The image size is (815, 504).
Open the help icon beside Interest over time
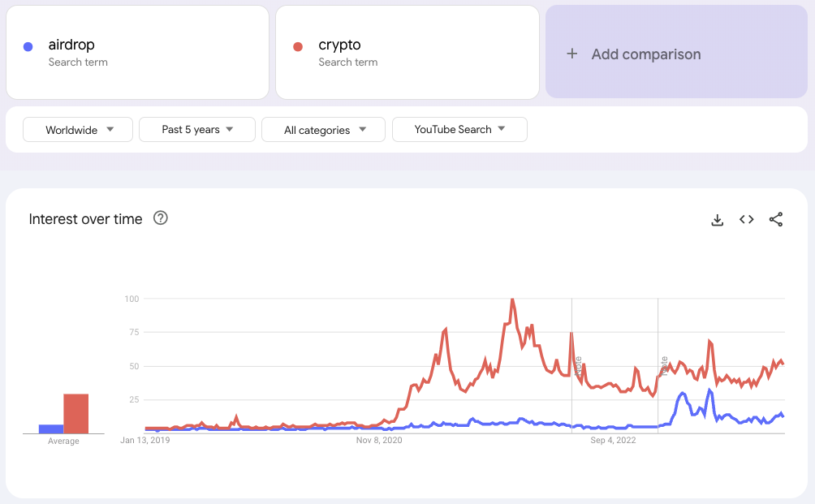click(161, 218)
